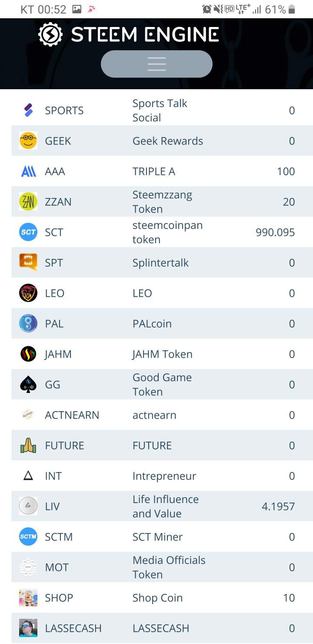
Task: Select the purple SPORTS token icon
Action: (x=28, y=110)
